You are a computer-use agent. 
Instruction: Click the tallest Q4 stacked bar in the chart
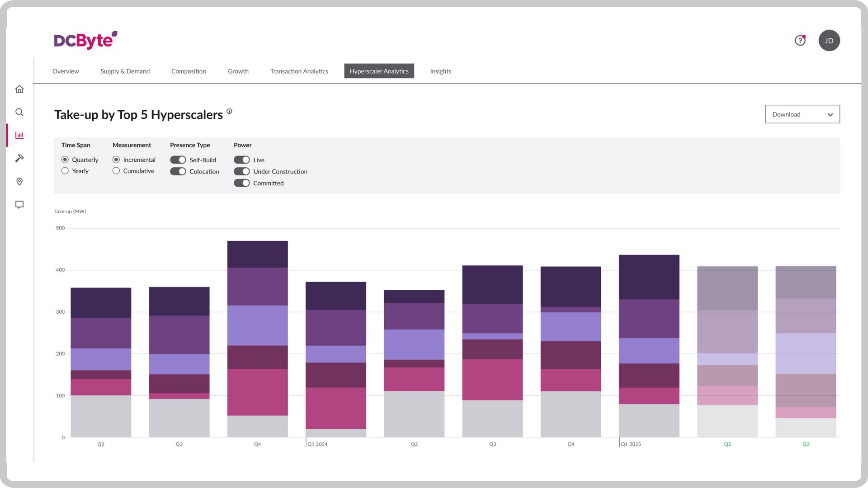point(257,339)
